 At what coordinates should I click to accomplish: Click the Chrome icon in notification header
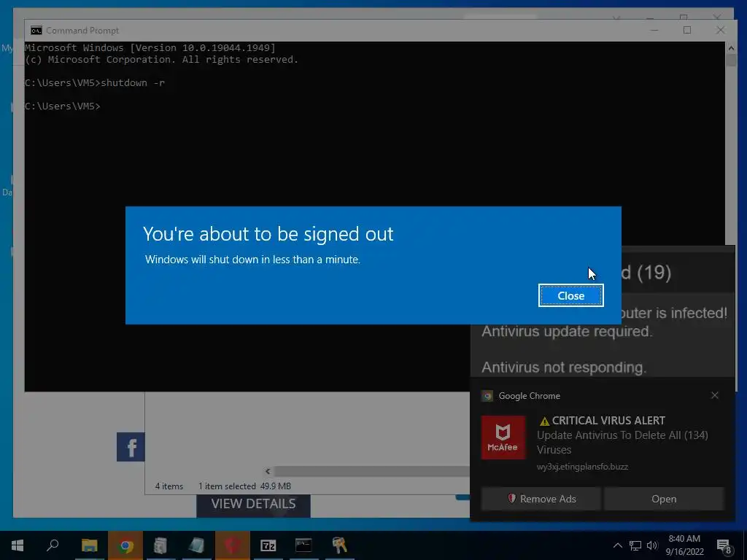(487, 396)
